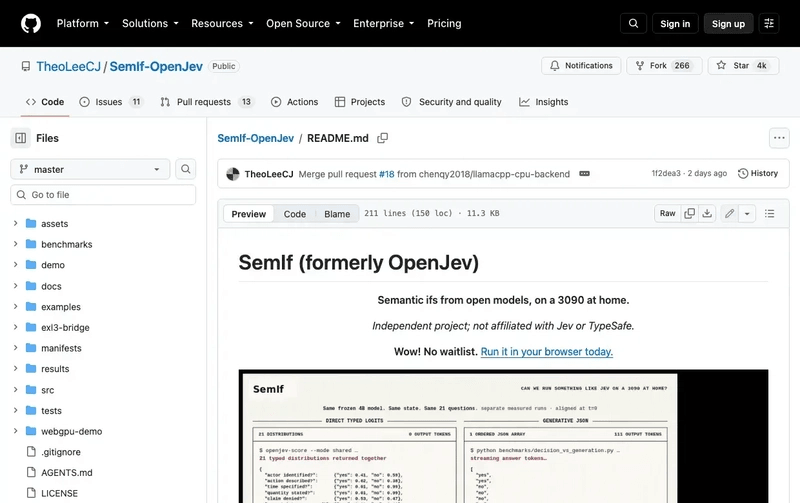Click TheoLeeCJ avatar in commit bar
The width and height of the screenshot is (800, 503).
click(x=233, y=174)
